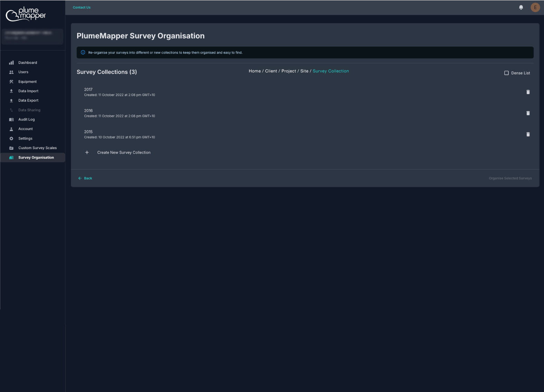Click the Users people icon
The height and width of the screenshot is (392, 544).
(x=11, y=72)
